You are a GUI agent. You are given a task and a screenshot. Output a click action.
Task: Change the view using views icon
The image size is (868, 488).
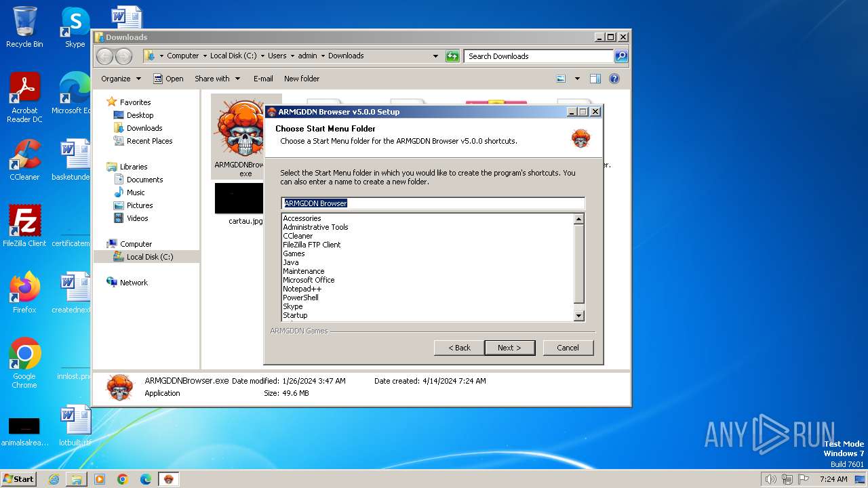[561, 79]
